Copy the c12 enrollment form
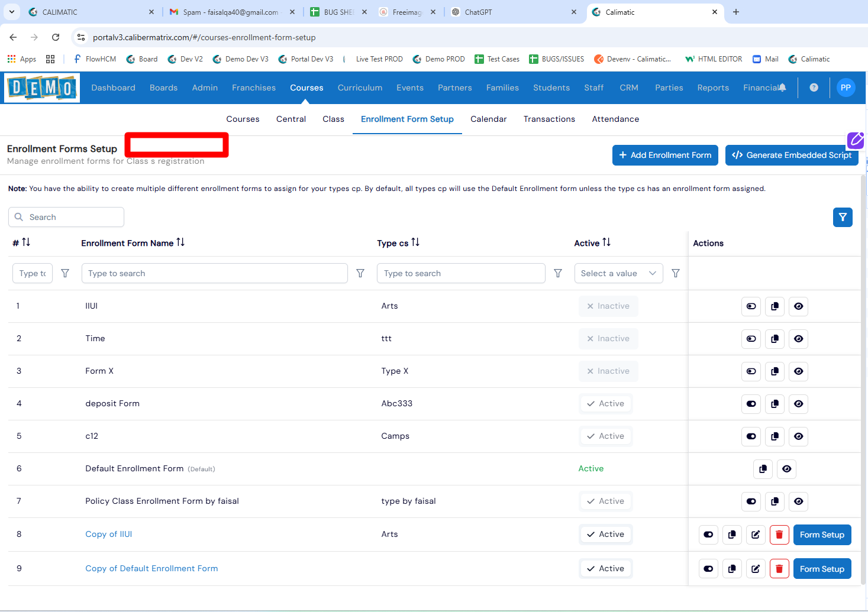This screenshot has width=868, height=612. (775, 436)
